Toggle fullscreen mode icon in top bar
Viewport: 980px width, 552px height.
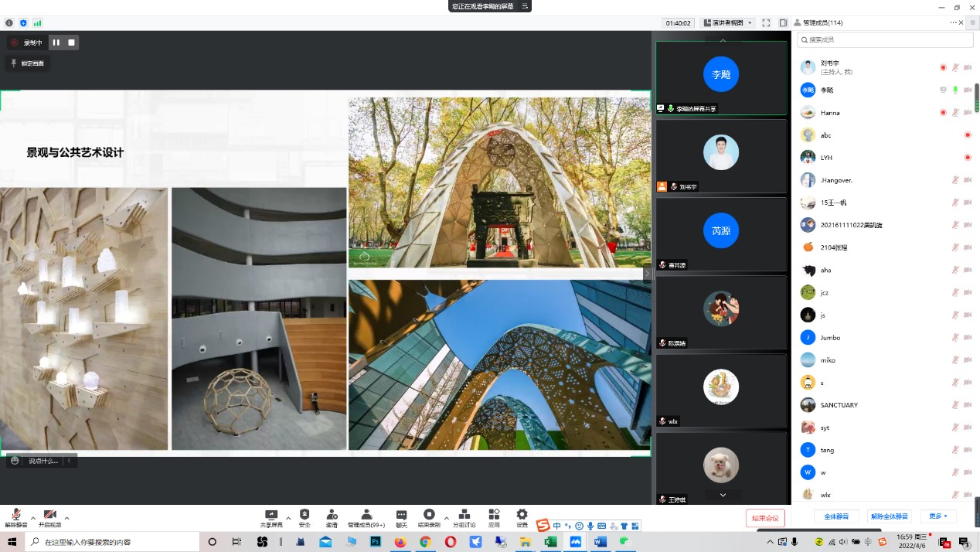click(766, 23)
